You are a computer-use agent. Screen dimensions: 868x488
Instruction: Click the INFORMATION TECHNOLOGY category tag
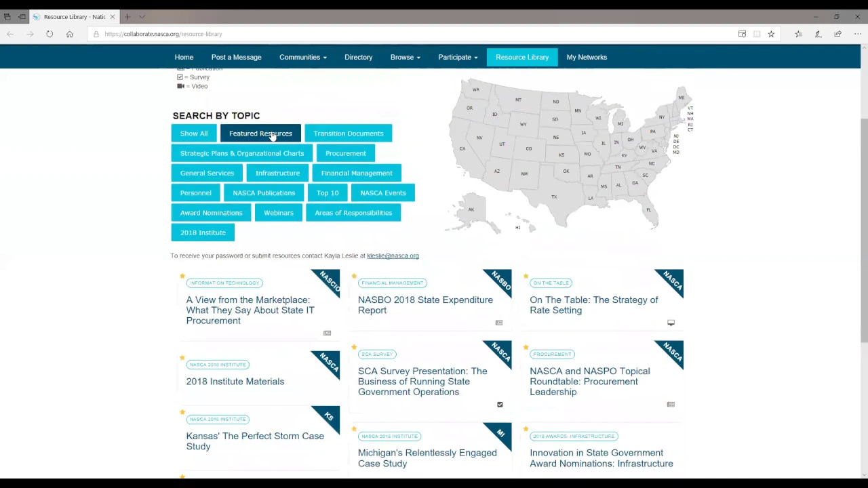tap(224, 283)
